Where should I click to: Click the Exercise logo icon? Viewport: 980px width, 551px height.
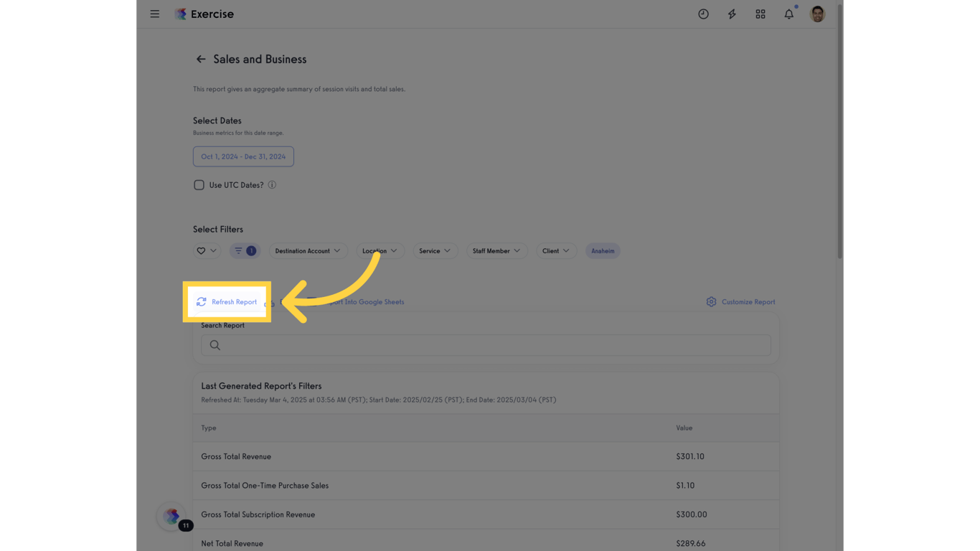(x=180, y=14)
